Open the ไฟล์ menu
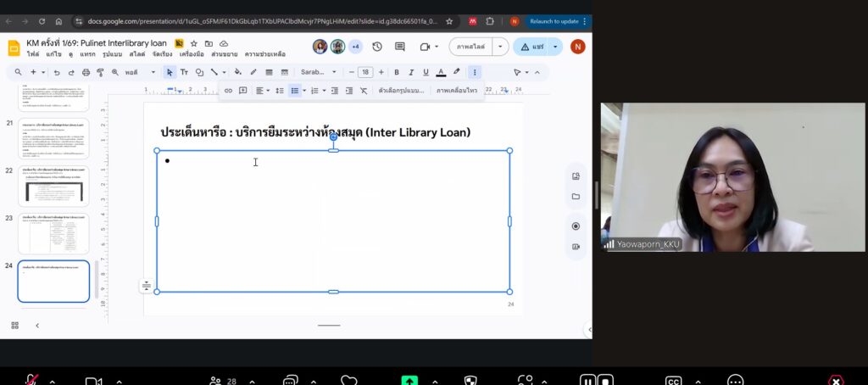The width and height of the screenshot is (868, 385). point(33,54)
